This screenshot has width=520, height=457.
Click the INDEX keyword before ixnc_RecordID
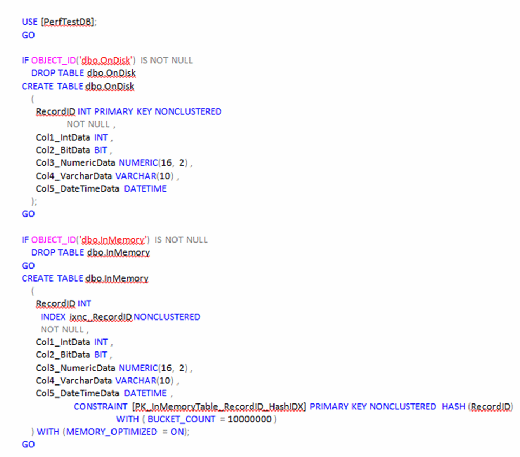point(53,317)
